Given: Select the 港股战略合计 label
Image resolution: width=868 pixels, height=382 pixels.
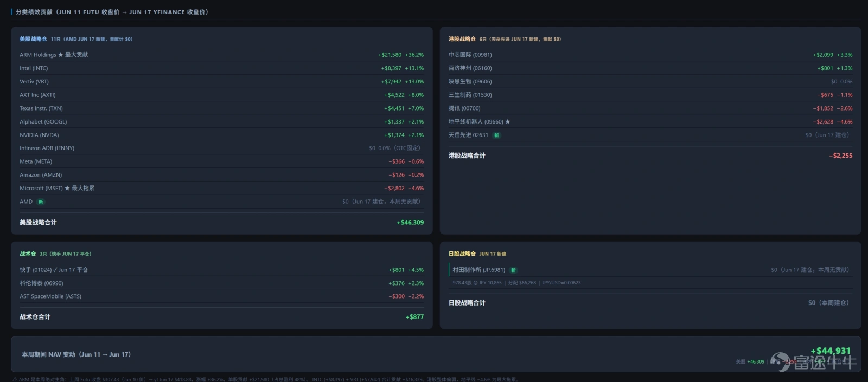Looking at the screenshot, I should point(467,156).
